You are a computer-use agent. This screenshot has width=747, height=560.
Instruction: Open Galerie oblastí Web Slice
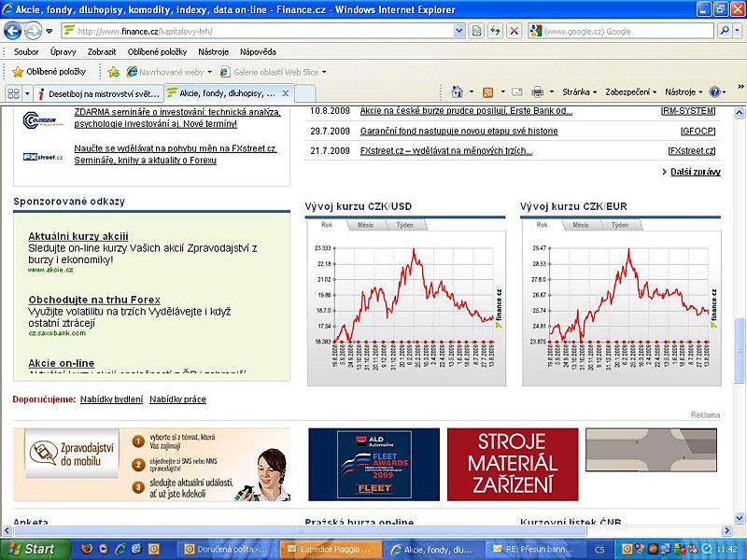point(273,72)
